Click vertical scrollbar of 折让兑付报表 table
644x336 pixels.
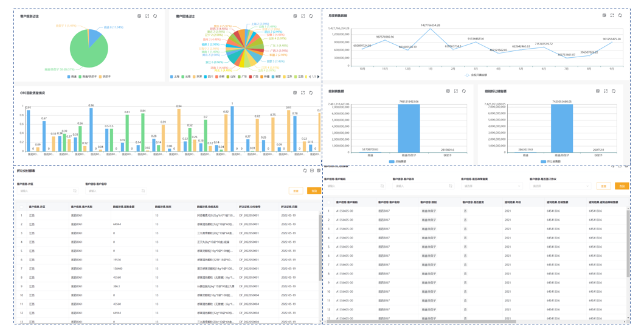click(320, 247)
